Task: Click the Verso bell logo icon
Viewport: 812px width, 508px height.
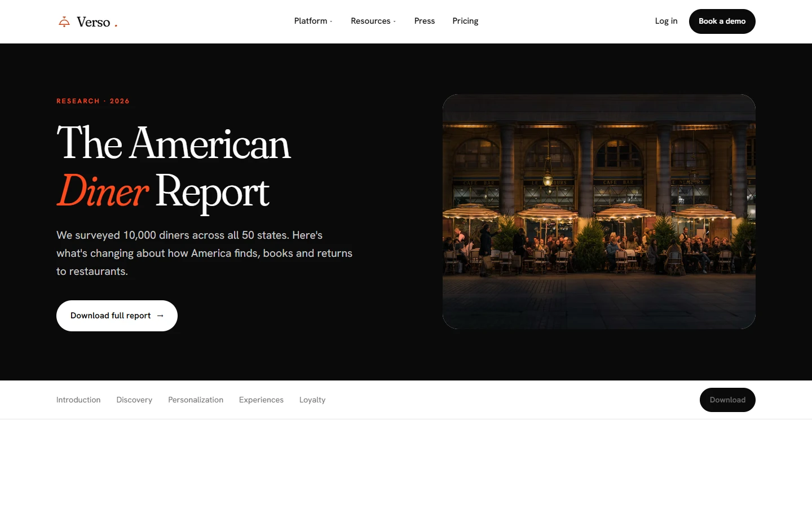Action: [64, 21]
